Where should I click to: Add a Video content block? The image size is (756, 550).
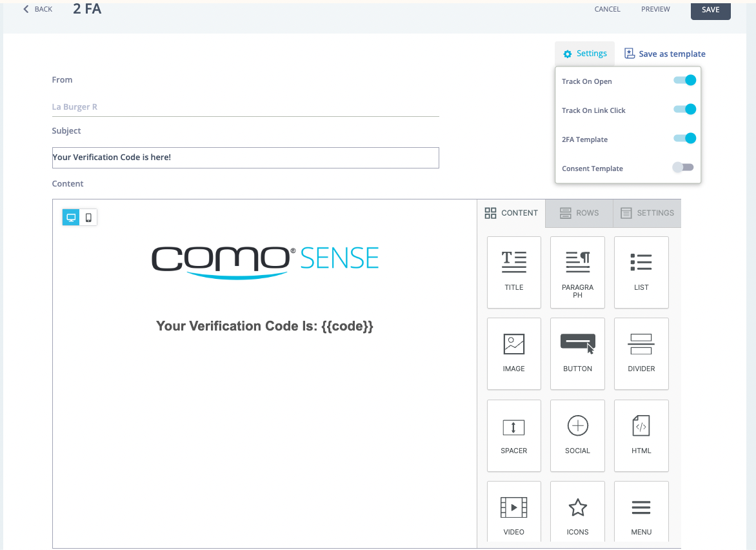coord(514,511)
